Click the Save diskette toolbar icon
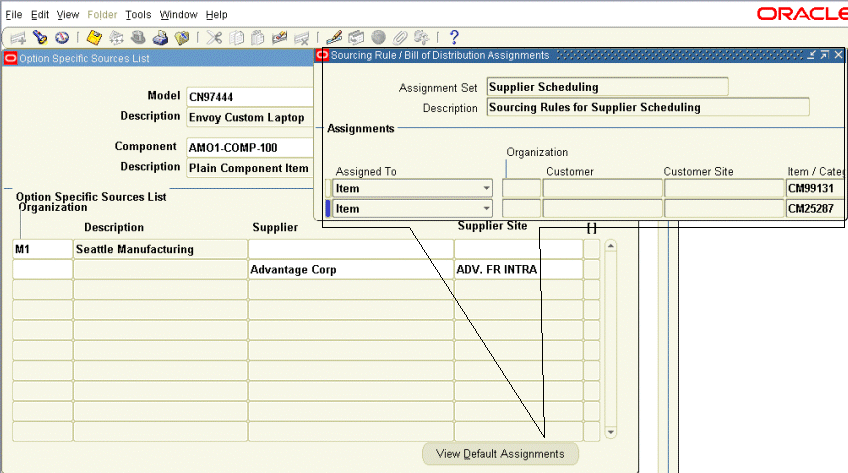The image size is (848, 473). pos(94,37)
